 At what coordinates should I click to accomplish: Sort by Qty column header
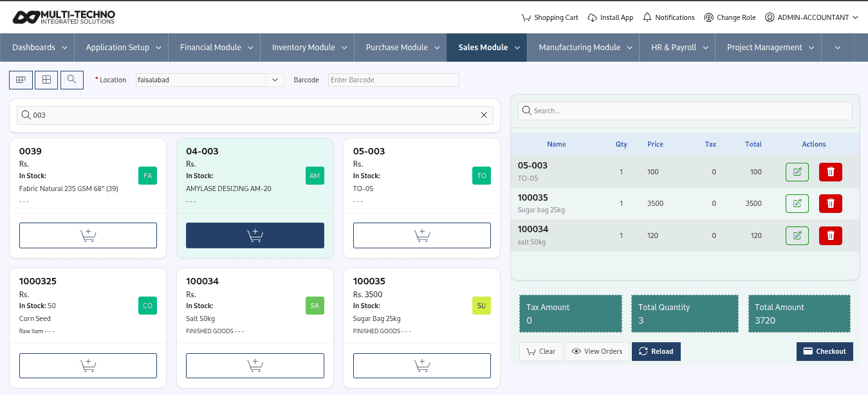point(622,144)
